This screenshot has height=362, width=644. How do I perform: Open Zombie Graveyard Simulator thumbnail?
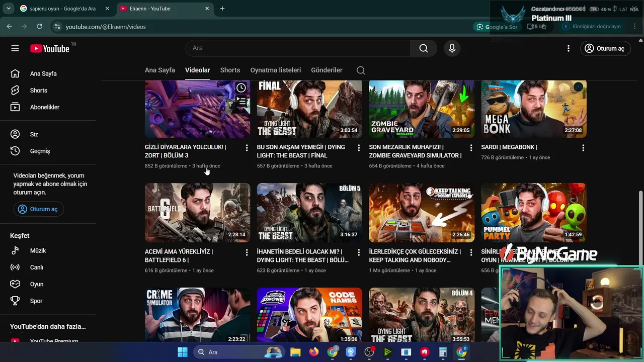click(422, 109)
